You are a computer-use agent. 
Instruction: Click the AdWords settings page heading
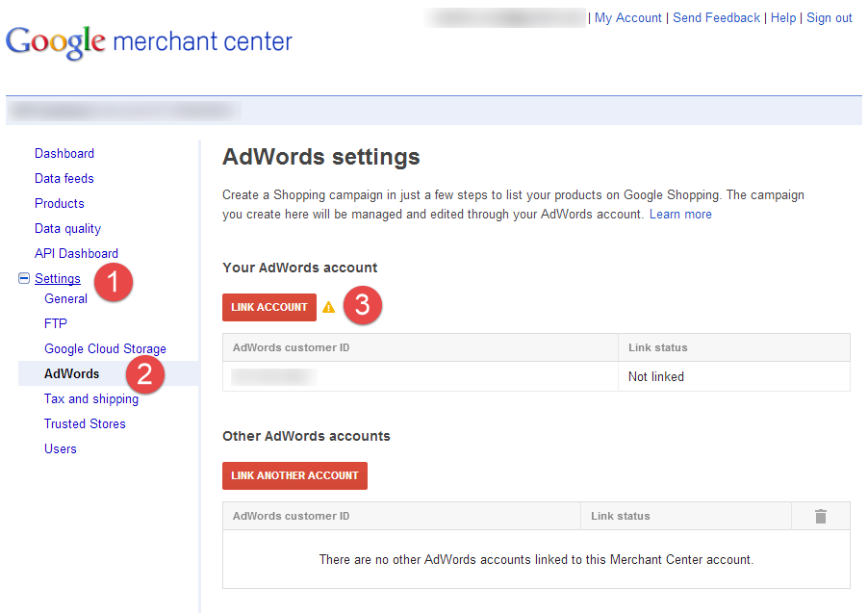click(321, 157)
